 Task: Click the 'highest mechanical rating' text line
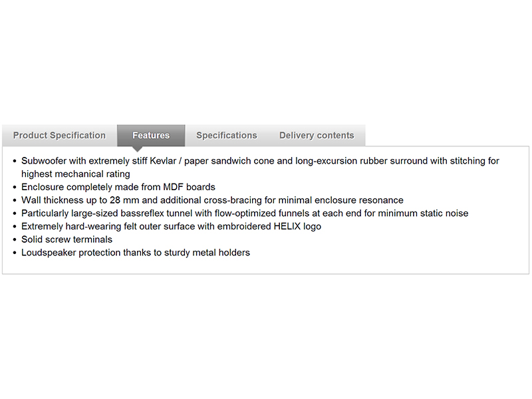pos(76,174)
